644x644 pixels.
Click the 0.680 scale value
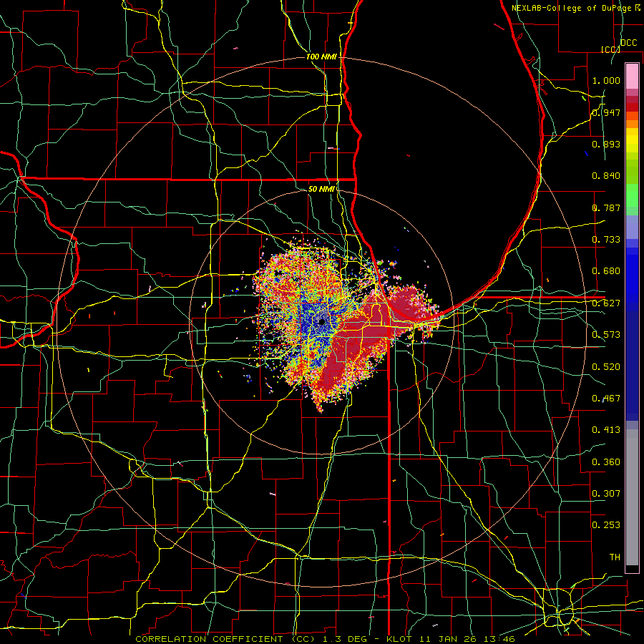pyautogui.click(x=606, y=271)
